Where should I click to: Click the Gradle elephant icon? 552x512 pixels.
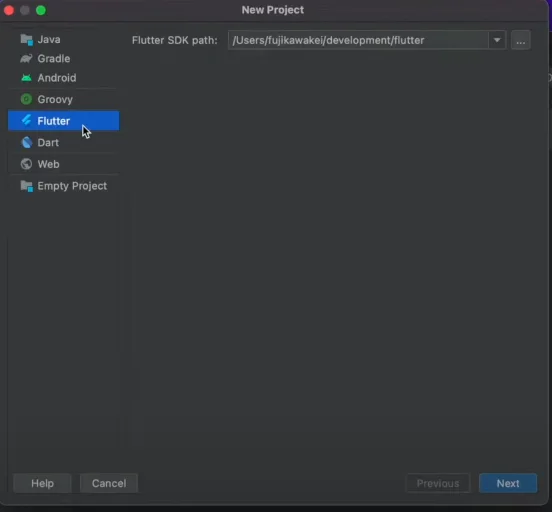pyautogui.click(x=26, y=58)
